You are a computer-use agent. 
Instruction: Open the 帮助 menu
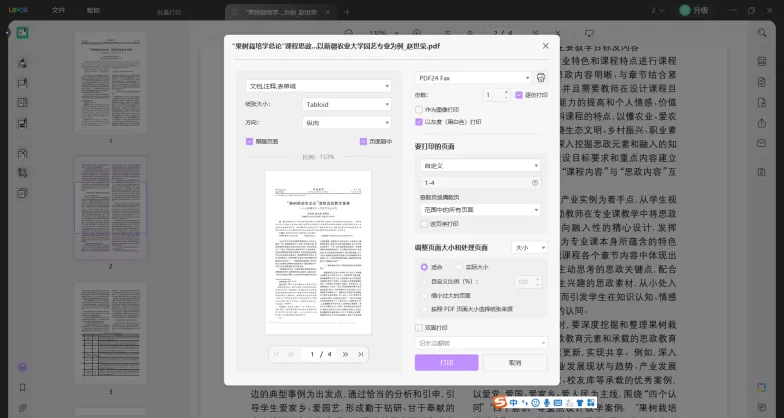[x=93, y=9]
